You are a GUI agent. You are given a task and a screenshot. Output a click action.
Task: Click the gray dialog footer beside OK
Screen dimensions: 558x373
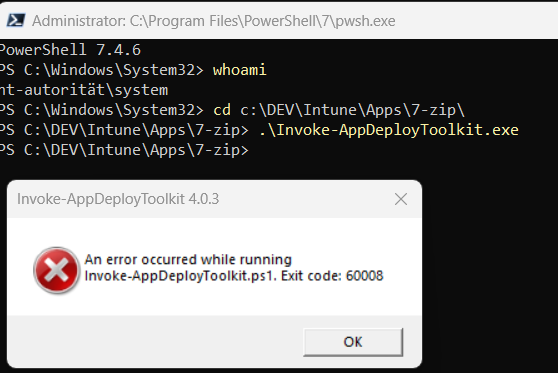coord(155,341)
